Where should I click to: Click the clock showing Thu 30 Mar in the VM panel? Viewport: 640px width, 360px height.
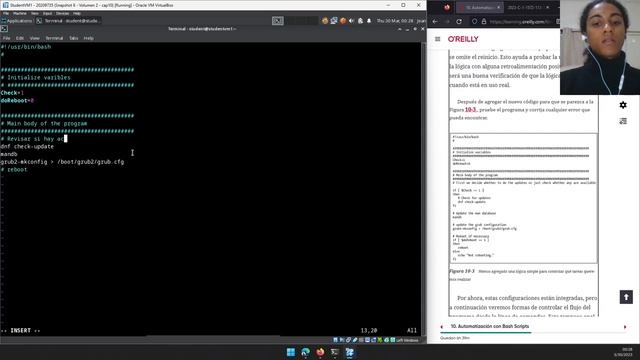point(395,21)
